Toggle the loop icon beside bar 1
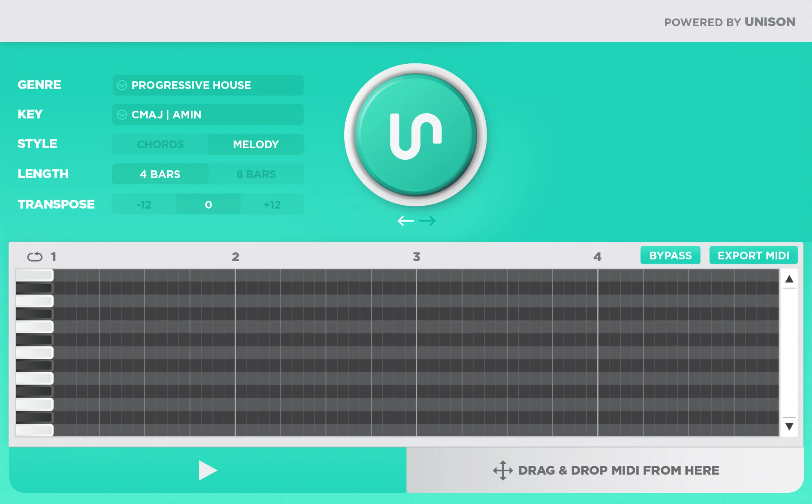This screenshot has width=812, height=504. (35, 257)
